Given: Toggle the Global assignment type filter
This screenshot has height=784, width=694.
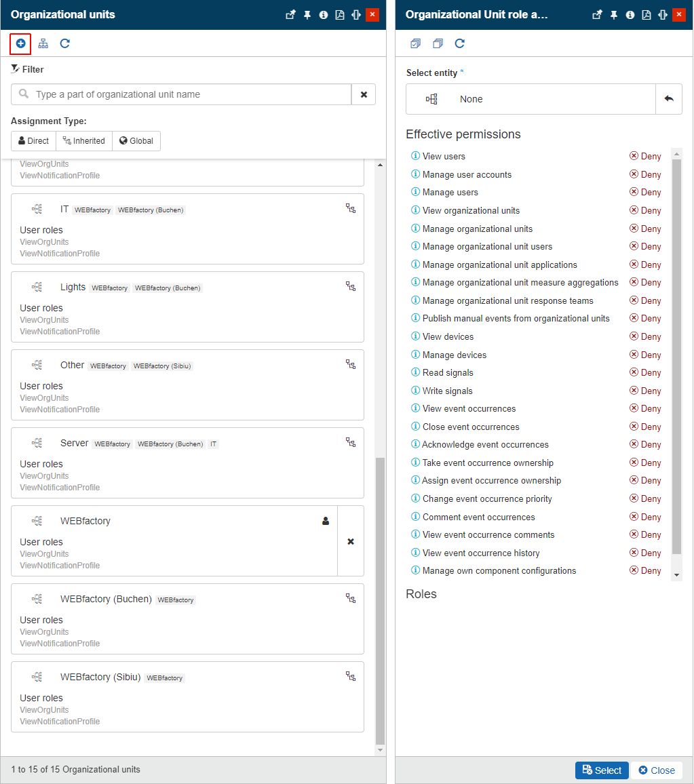Looking at the screenshot, I should tap(136, 141).
